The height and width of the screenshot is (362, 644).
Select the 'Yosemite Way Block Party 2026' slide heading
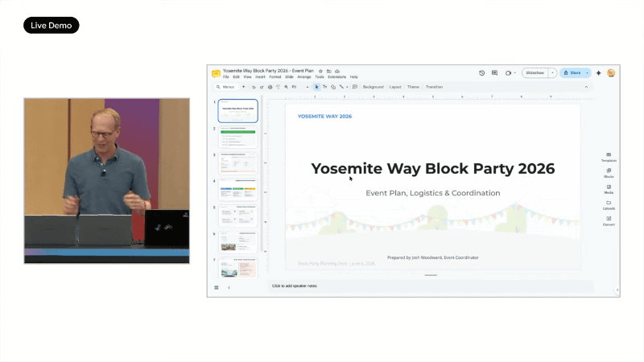433,169
